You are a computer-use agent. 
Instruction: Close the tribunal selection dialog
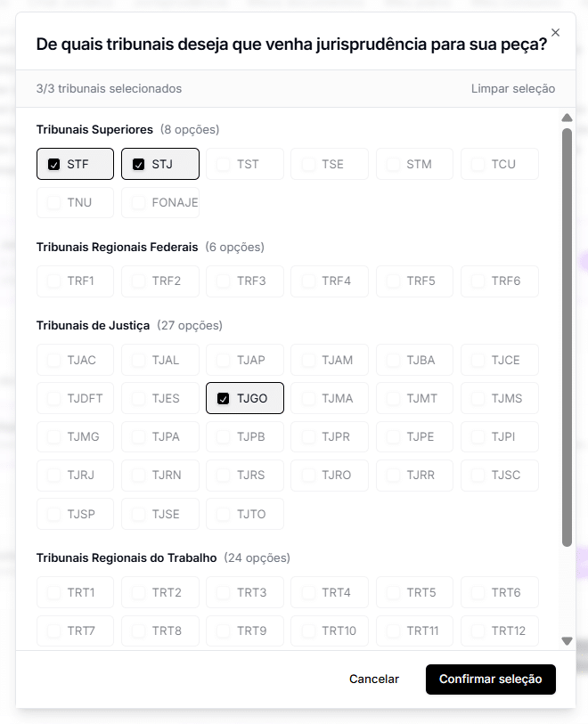coord(555,33)
